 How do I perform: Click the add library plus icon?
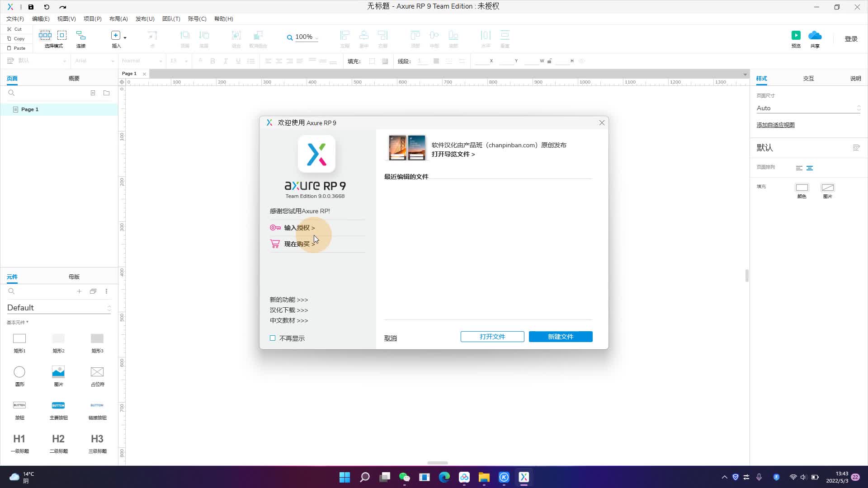point(79,291)
